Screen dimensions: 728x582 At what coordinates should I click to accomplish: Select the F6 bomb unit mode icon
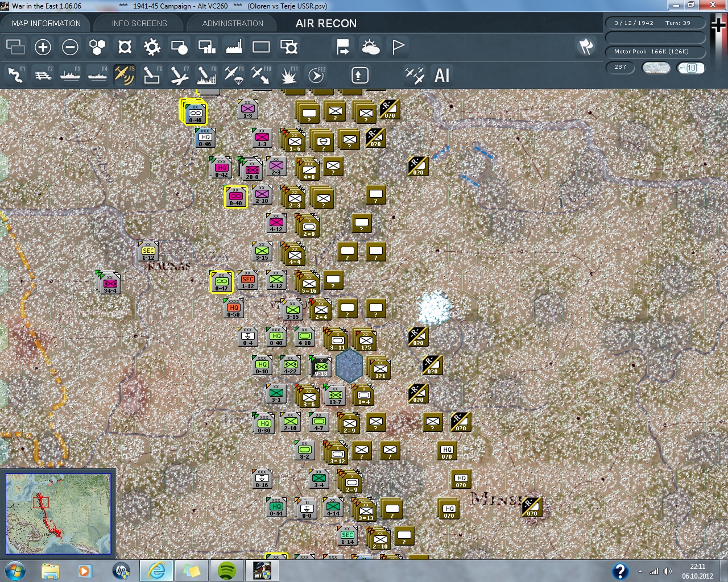(x=152, y=75)
